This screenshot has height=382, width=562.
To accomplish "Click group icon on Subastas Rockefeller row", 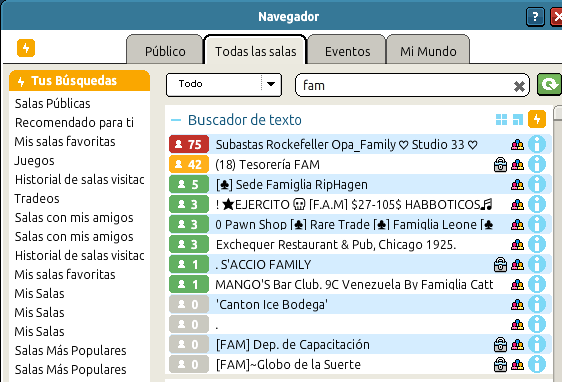I will [517, 145].
